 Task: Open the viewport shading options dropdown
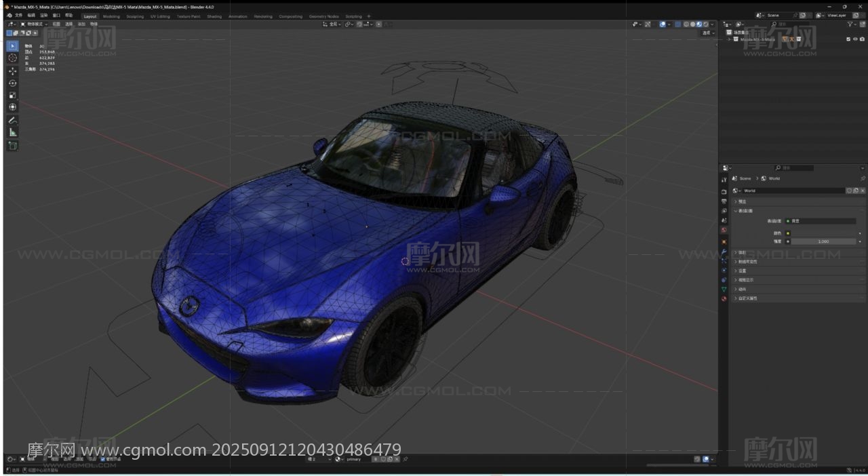point(713,24)
